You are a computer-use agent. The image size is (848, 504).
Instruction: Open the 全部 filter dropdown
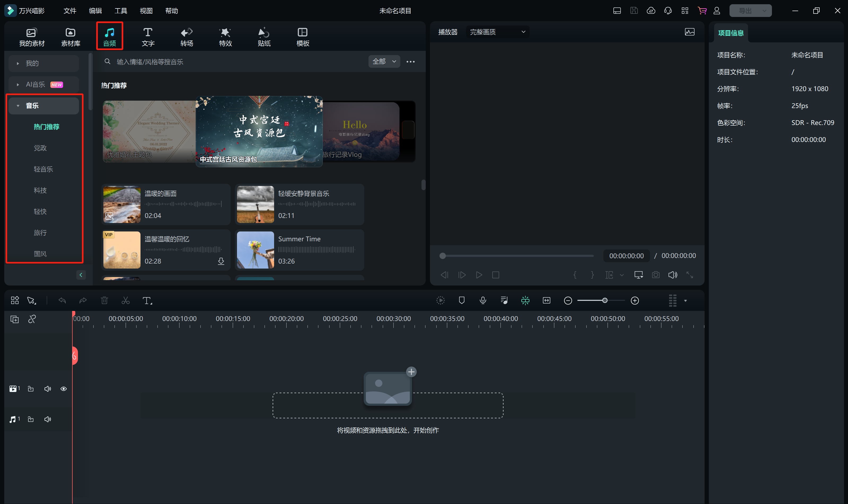tap(384, 61)
